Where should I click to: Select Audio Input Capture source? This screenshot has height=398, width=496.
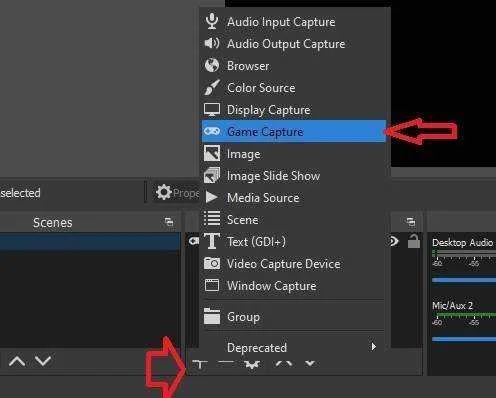(x=294, y=22)
